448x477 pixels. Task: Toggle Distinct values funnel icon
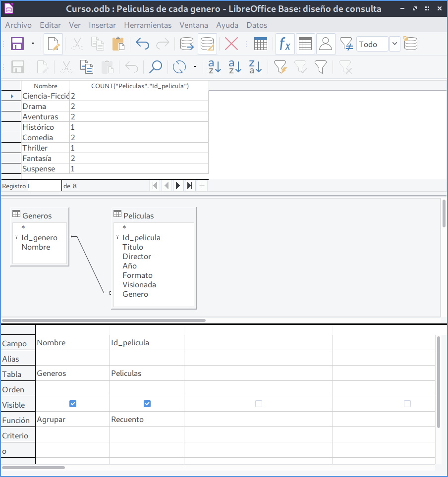pos(346,44)
